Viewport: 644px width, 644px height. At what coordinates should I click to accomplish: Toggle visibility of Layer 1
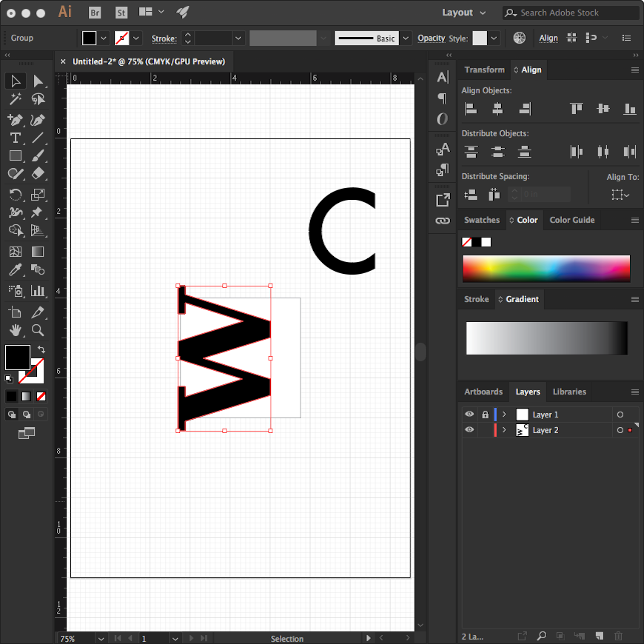(x=469, y=415)
